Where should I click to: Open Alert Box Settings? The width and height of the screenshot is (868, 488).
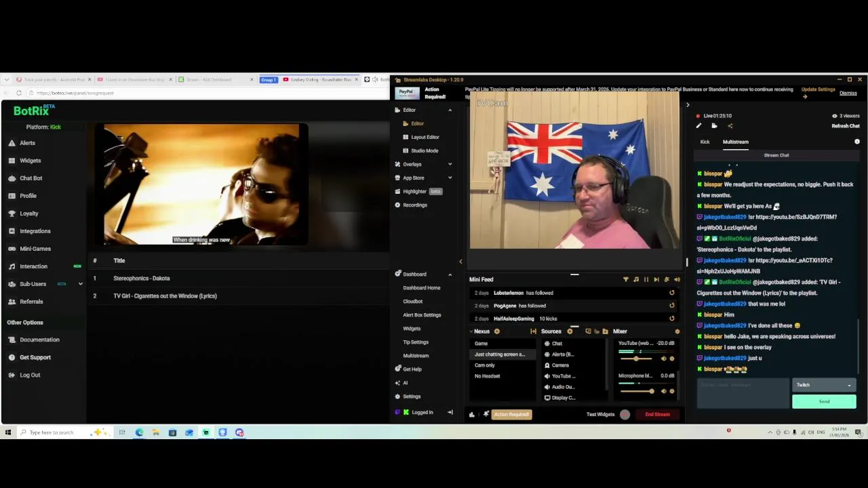click(422, 315)
